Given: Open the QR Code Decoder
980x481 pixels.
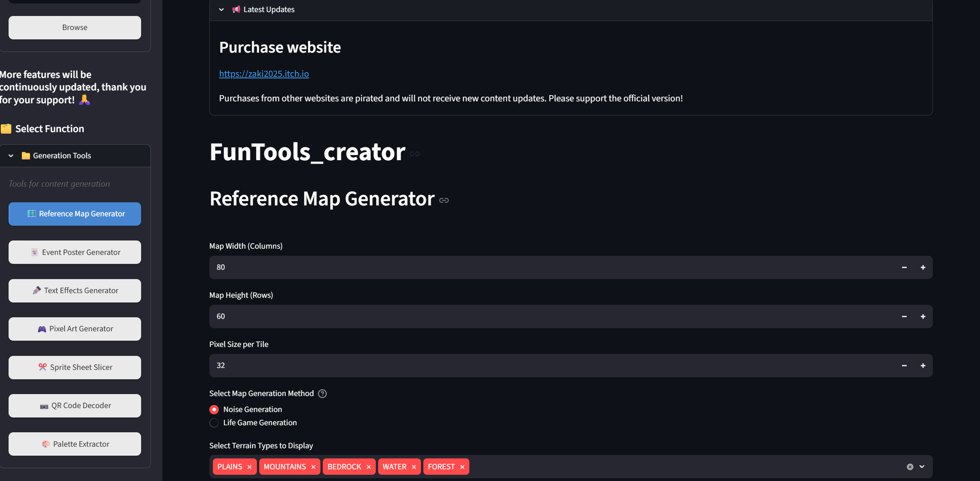Looking at the screenshot, I should (x=75, y=406).
